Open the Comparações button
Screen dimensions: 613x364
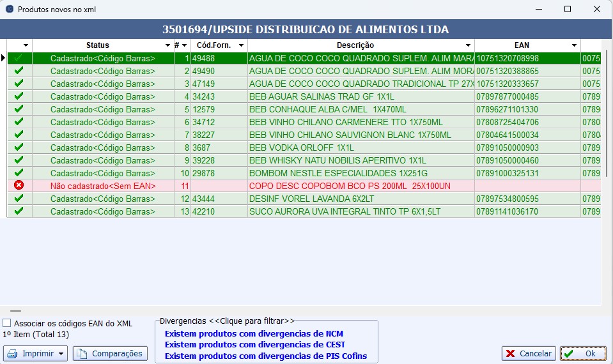pos(110,353)
